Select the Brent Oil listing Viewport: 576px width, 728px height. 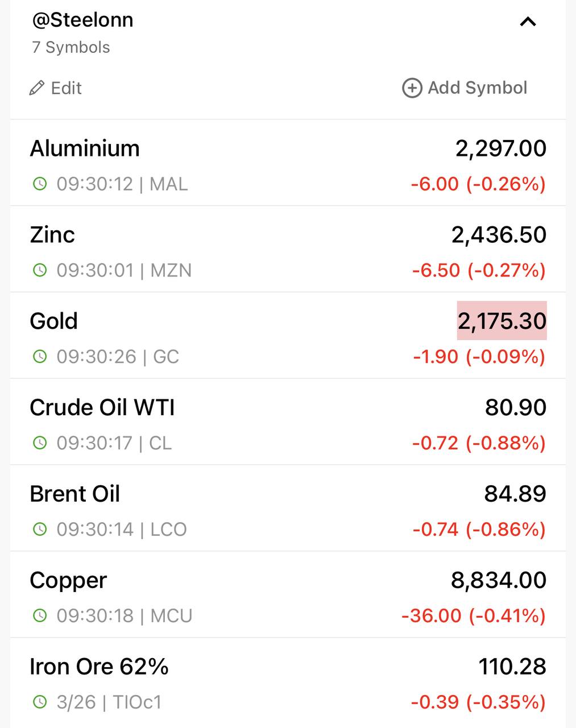point(288,508)
